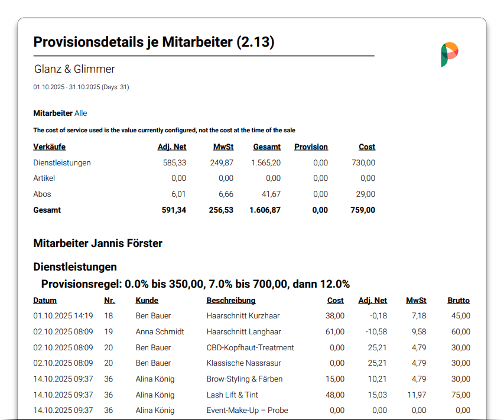Click the 'Glanz & Glimmer' company name
Screen dimensions: 504x420
point(74,69)
